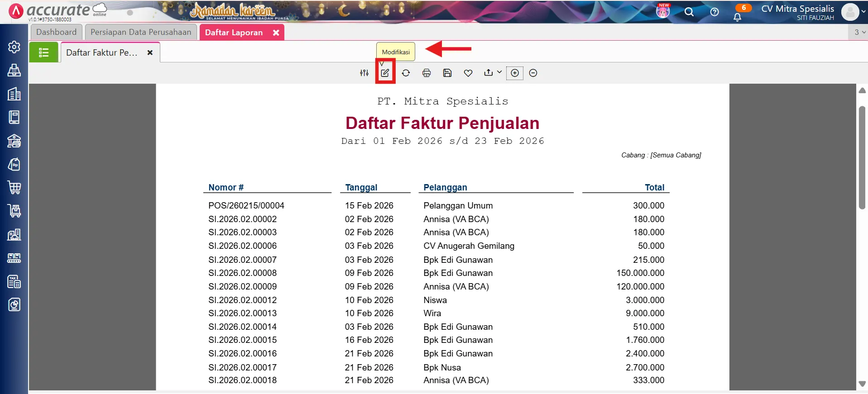Click invoice number SI.2026.02.00002

coord(243,219)
